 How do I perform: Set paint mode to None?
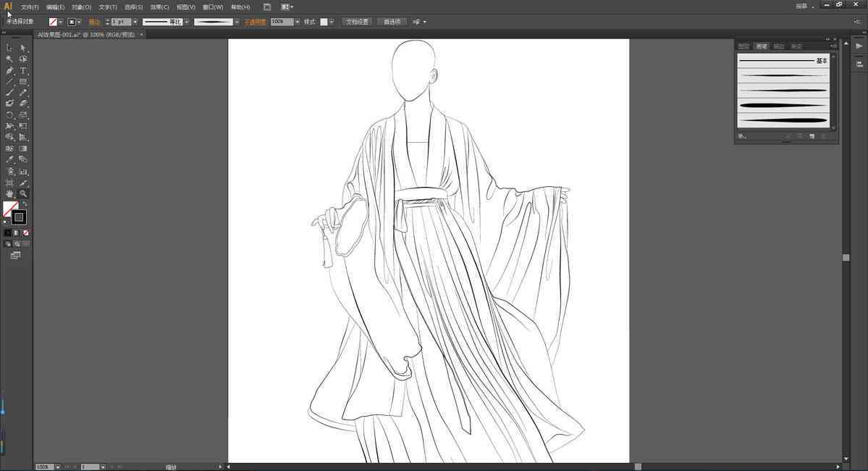point(25,233)
